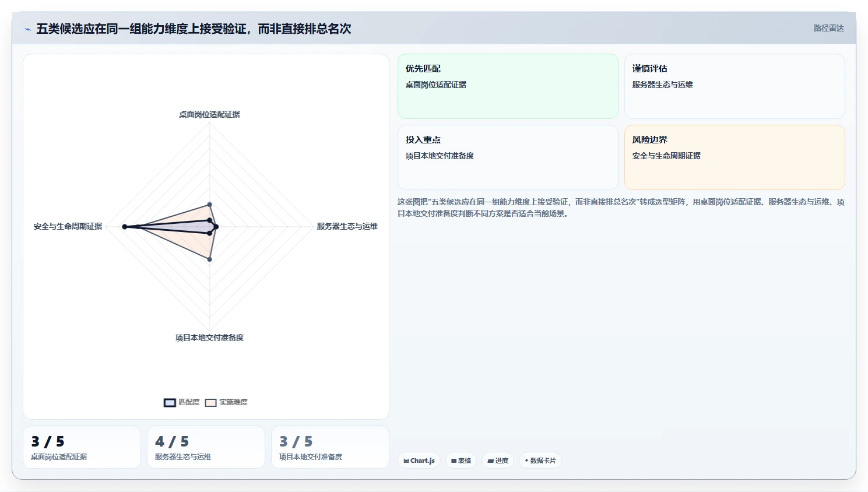Click the small blue icon before the title
Image resolution: width=868 pixels, height=492 pixels.
(27, 29)
